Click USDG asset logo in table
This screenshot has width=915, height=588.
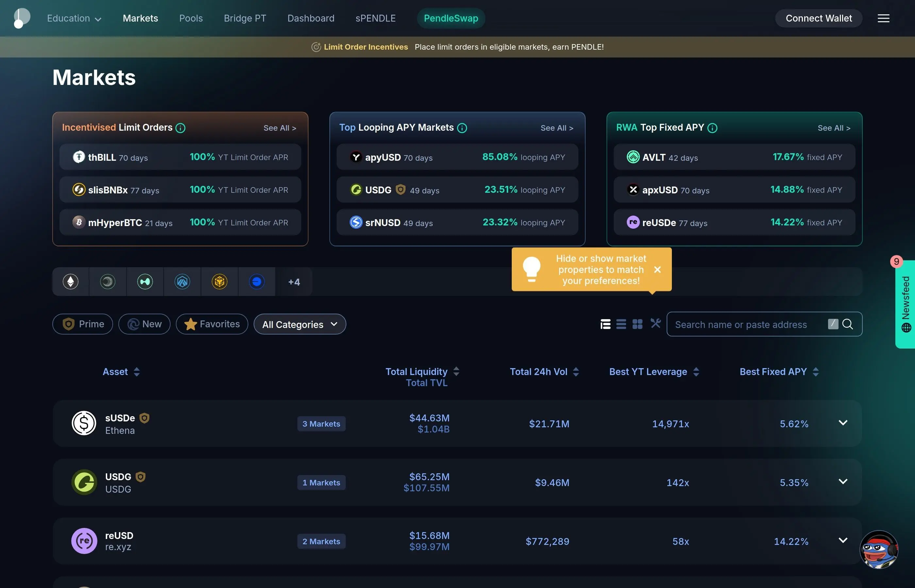[x=84, y=482]
